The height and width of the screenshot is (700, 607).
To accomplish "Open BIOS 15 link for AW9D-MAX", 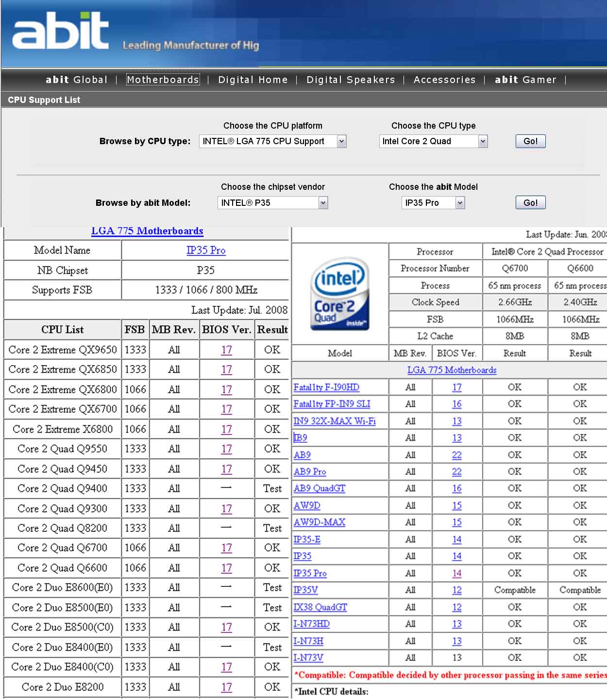I will tap(457, 522).
